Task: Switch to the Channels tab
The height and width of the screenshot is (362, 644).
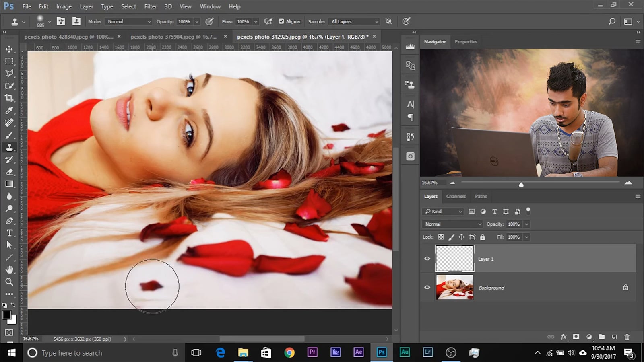Action: coord(456,196)
